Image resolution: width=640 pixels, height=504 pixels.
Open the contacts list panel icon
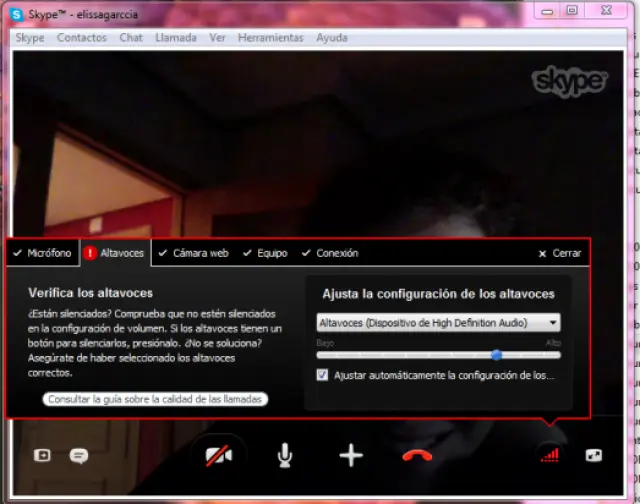click(42, 455)
